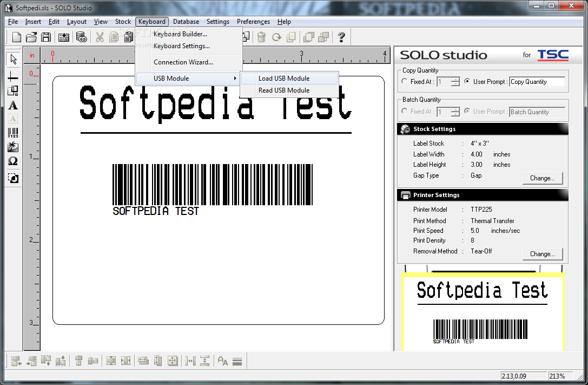Open the Layout menu
Image resolution: width=588 pixels, height=385 pixels.
coord(76,22)
